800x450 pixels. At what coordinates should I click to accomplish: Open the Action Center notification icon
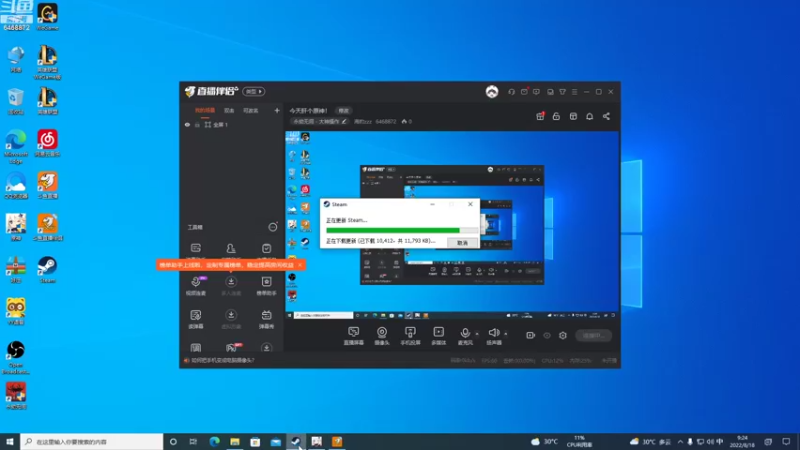point(786,441)
